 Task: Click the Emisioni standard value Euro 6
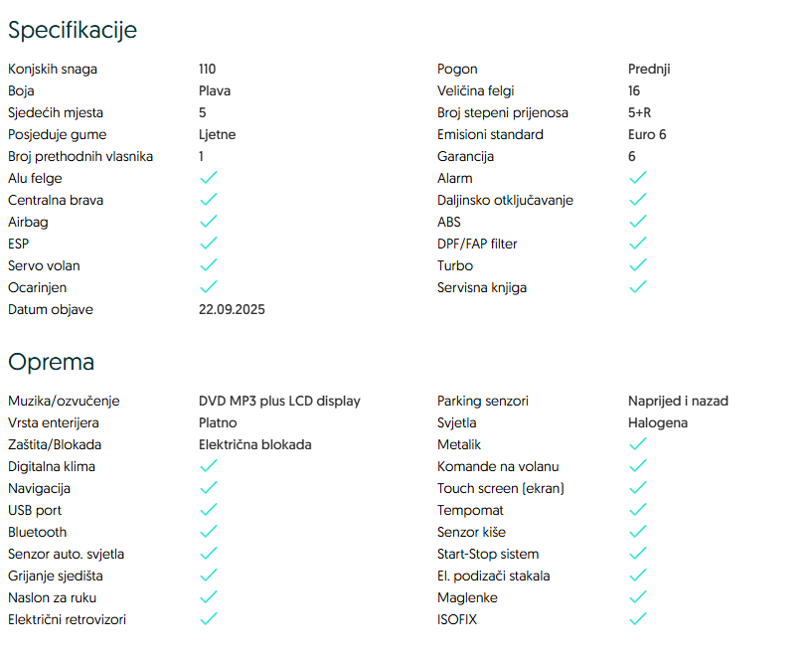647,134
